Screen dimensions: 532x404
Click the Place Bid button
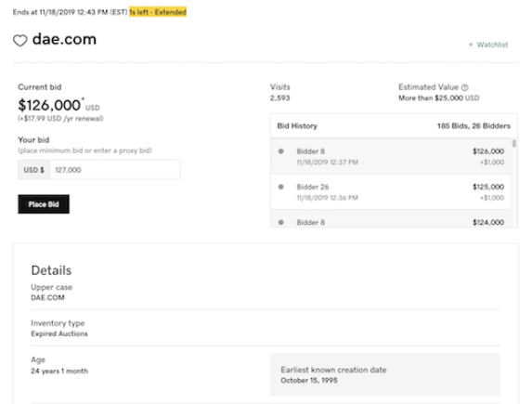pyautogui.click(x=44, y=204)
